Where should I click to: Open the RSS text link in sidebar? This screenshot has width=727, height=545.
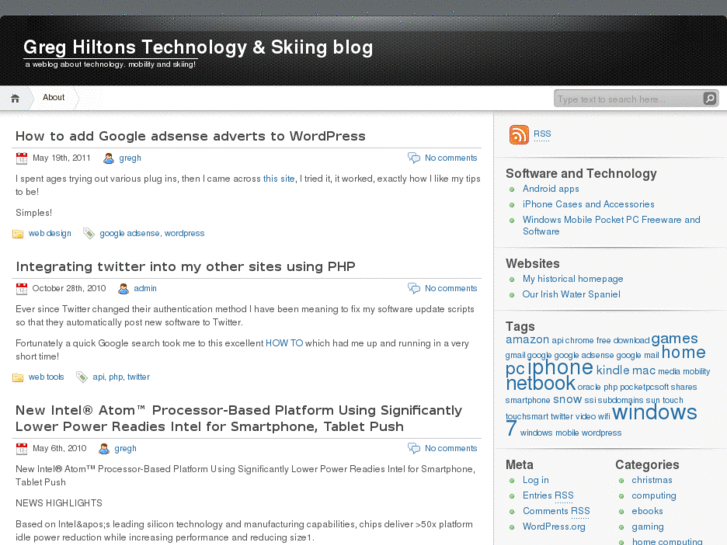(542, 134)
